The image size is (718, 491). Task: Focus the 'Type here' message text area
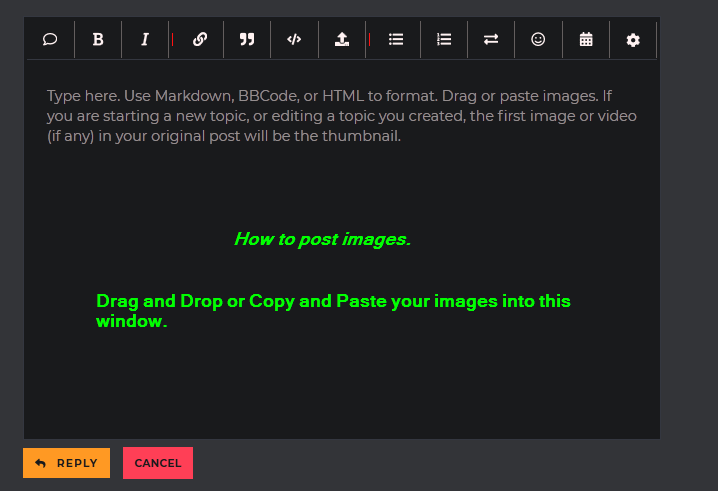(x=342, y=249)
